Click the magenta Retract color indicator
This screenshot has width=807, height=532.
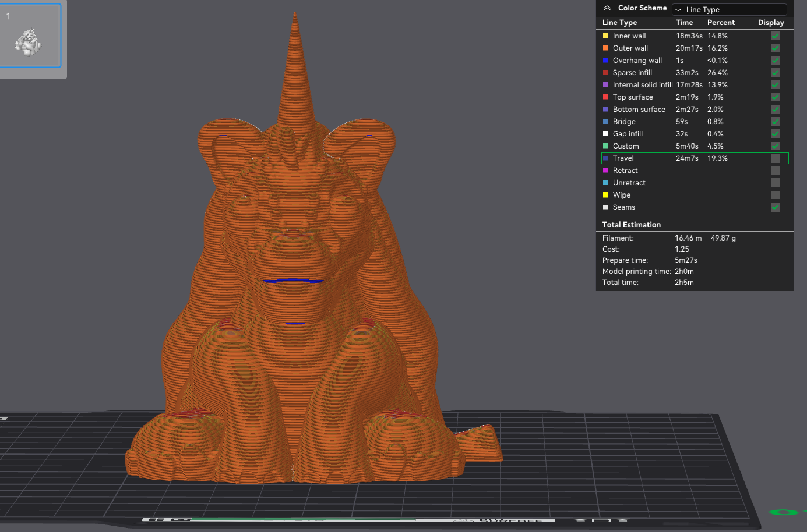pyautogui.click(x=605, y=170)
